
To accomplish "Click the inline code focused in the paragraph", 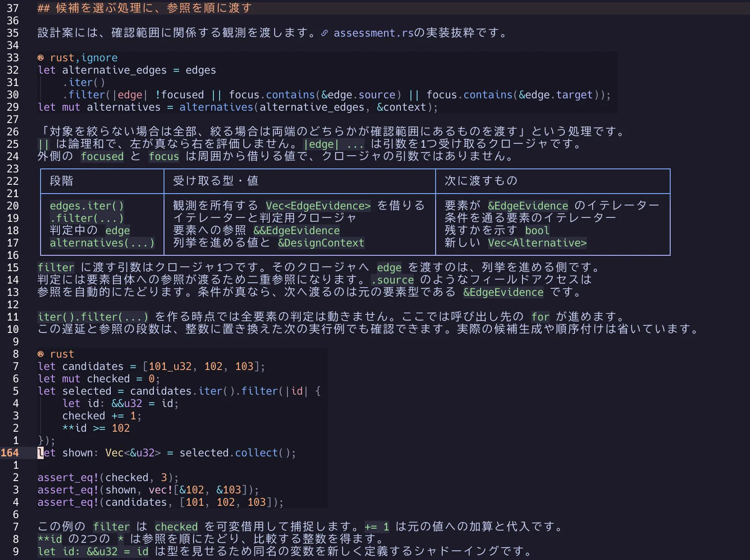I will pos(102,157).
